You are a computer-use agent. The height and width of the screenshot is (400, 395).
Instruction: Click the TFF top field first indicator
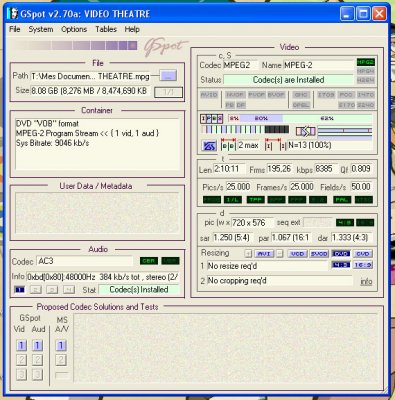[255, 200]
